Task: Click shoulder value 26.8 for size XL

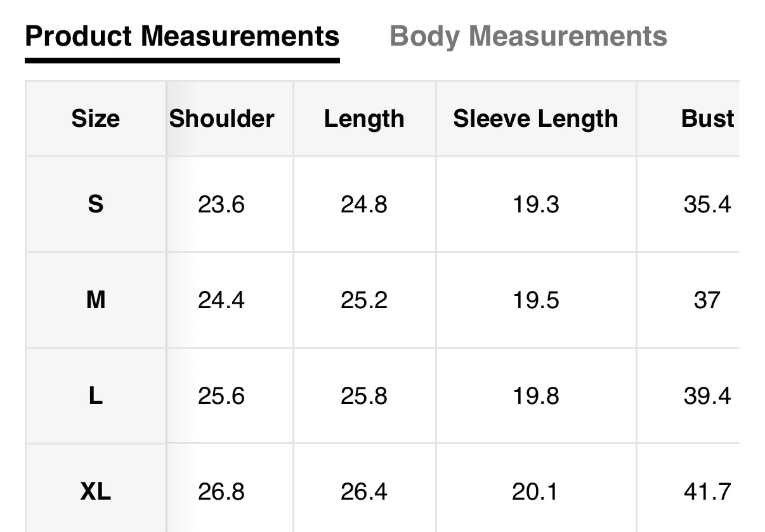Action: 221,491
